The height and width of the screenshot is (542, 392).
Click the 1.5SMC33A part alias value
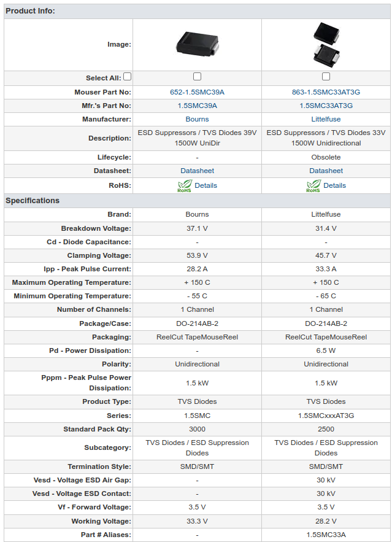[326, 535]
